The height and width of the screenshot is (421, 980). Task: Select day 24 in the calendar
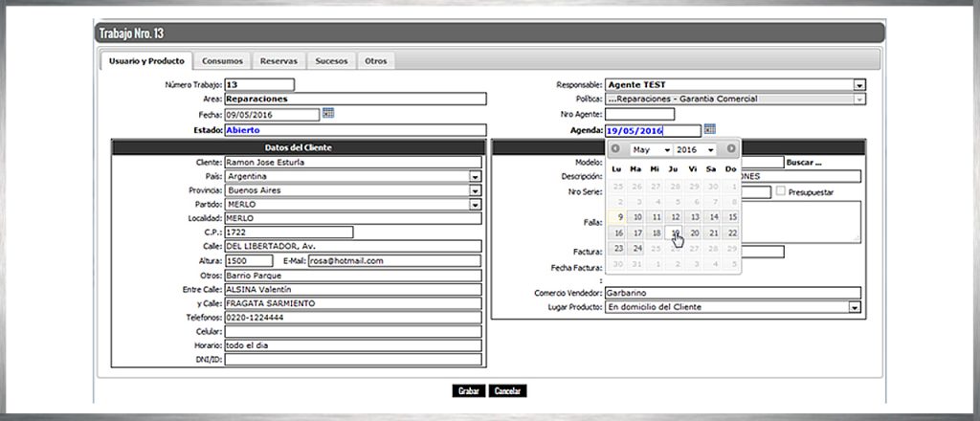point(636,248)
